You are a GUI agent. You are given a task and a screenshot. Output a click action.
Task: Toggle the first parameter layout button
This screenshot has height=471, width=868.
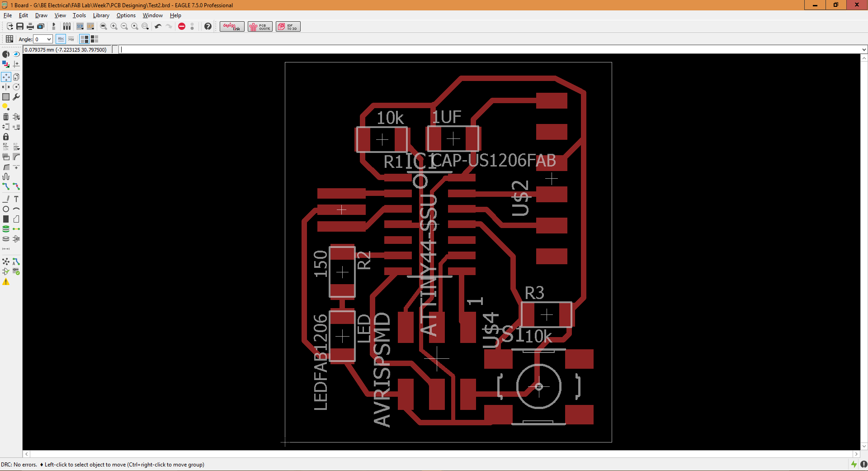(84, 39)
